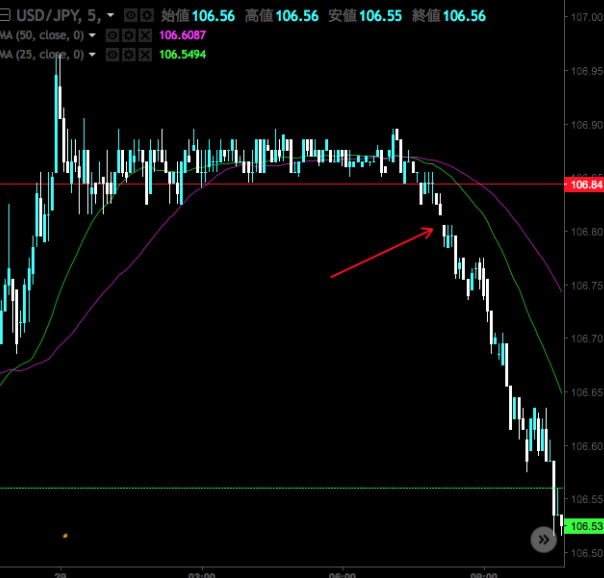Expand dropdown of MA (50, close, 0)
Viewport: 604px width, 578px height.
pyautogui.click(x=92, y=35)
